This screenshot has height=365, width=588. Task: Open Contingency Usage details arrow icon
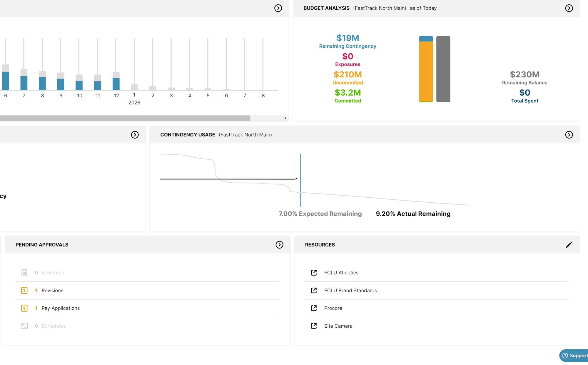click(569, 135)
